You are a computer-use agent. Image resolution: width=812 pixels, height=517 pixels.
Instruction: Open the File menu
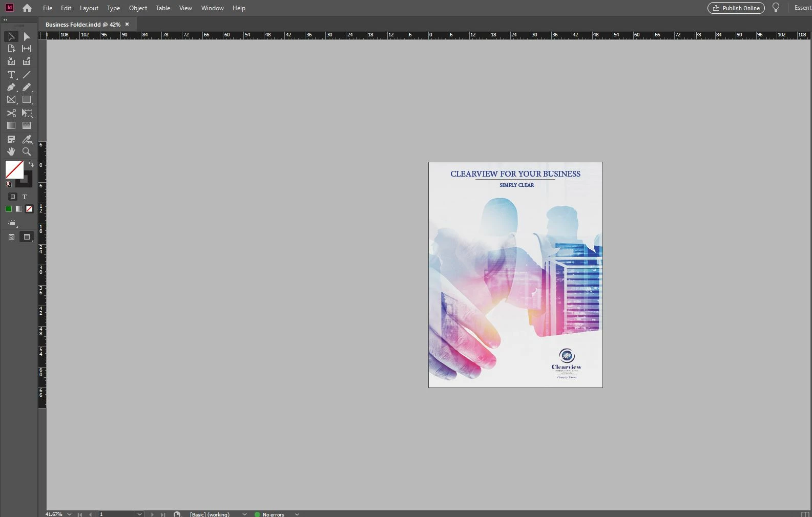pos(48,8)
